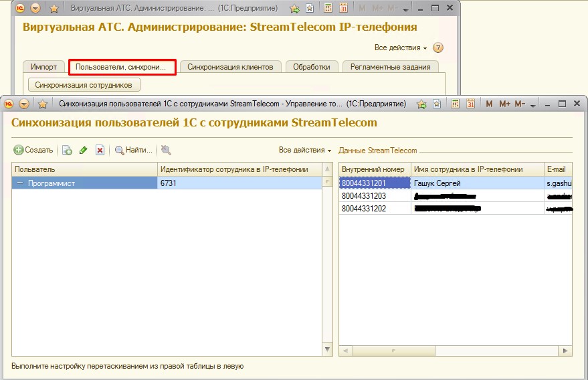Select internal number 80044331203
This screenshot has width=588, height=380.
point(375,196)
